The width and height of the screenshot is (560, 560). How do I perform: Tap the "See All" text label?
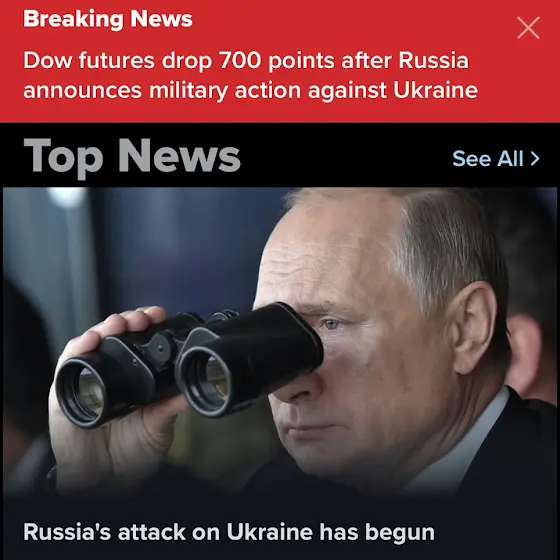[488, 158]
